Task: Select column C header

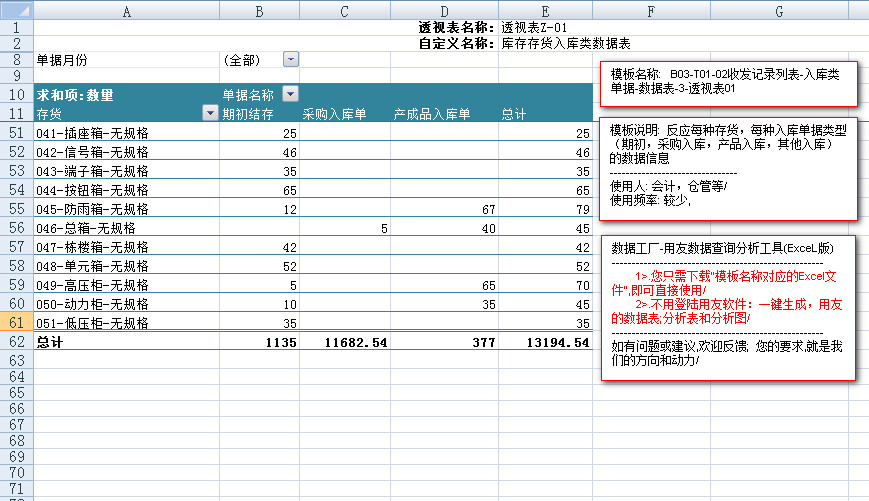Action: pyautogui.click(x=343, y=10)
